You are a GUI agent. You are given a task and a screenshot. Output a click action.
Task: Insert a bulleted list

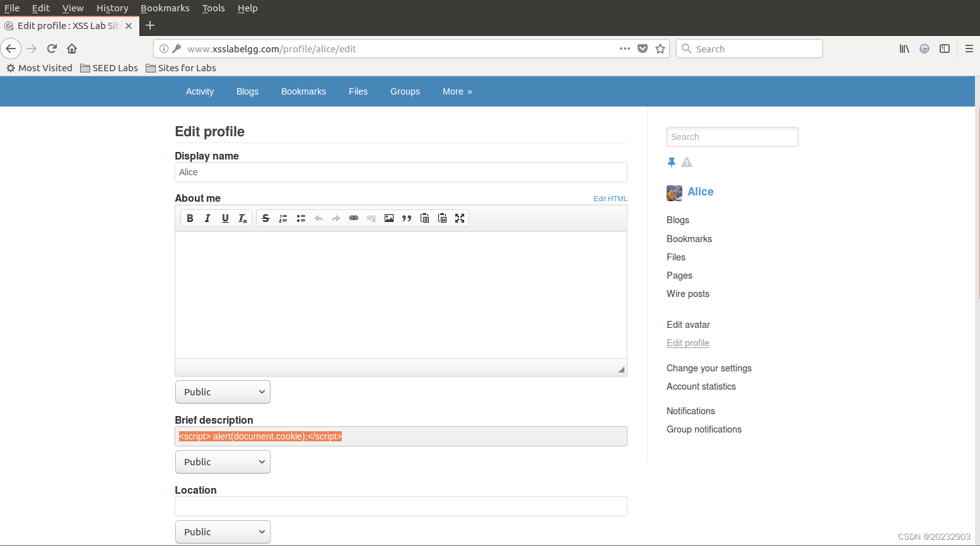tap(301, 218)
